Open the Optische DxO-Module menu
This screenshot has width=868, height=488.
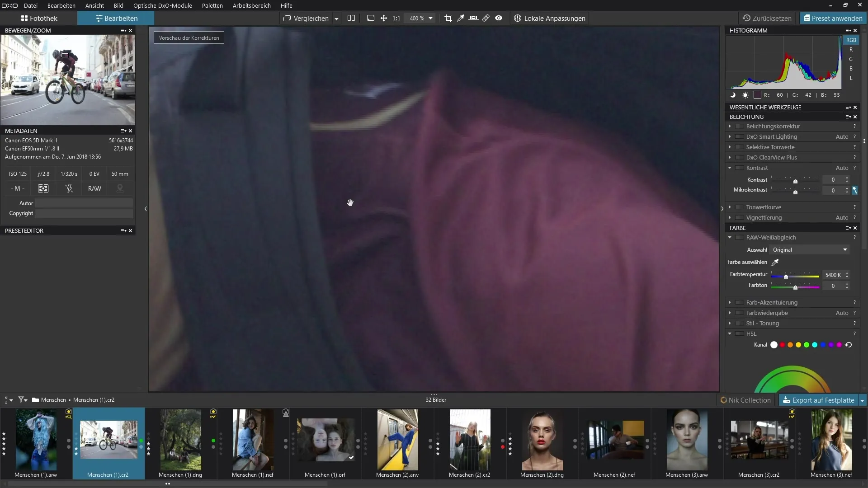(162, 5)
